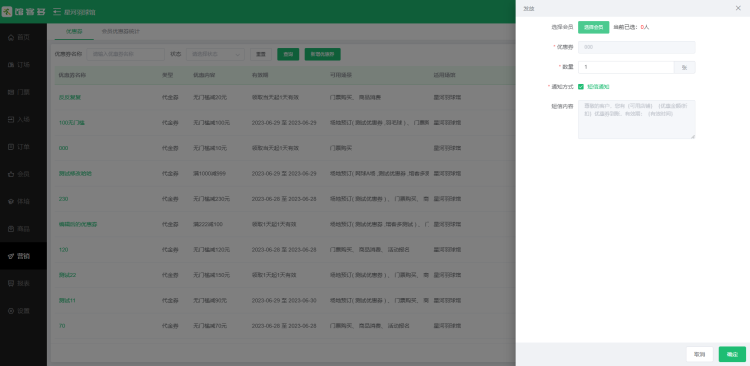Open the coupon link 测试11
The height and width of the screenshot is (366, 750).
pos(67,300)
